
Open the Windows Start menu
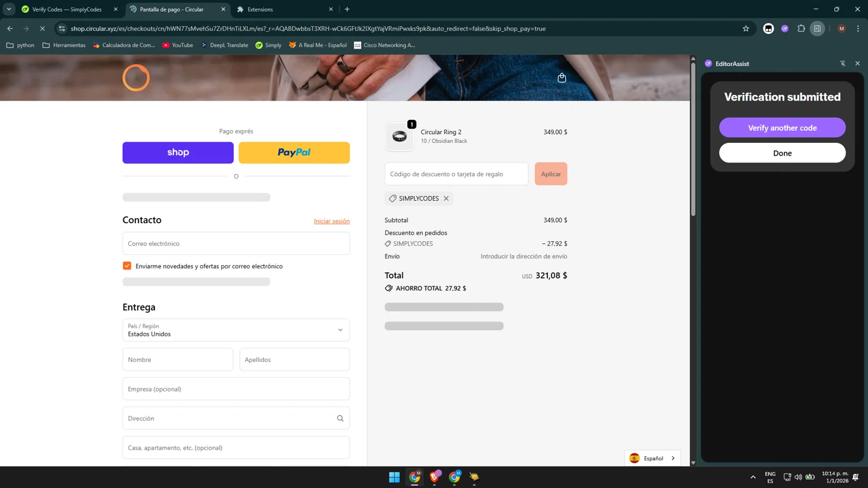tap(394, 477)
